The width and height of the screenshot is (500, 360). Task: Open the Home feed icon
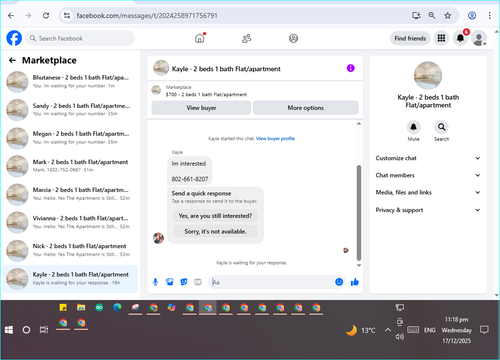[x=200, y=38]
